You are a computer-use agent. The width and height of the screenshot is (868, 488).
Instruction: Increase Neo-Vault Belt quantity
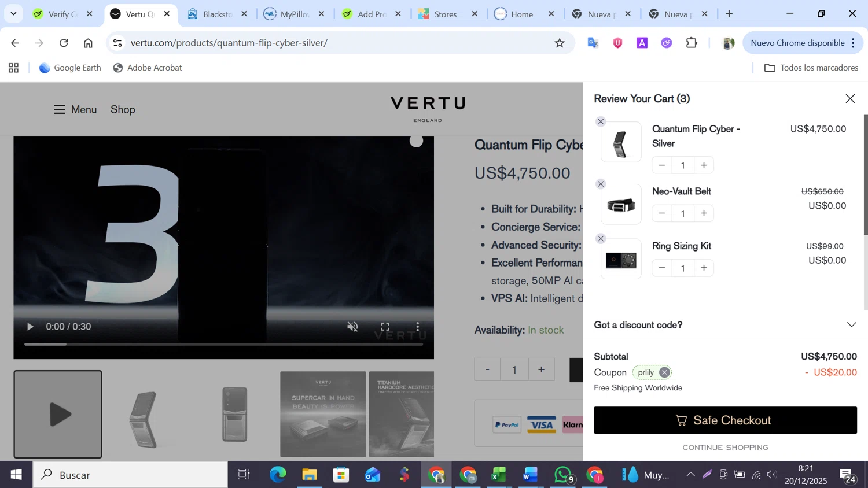(x=704, y=213)
